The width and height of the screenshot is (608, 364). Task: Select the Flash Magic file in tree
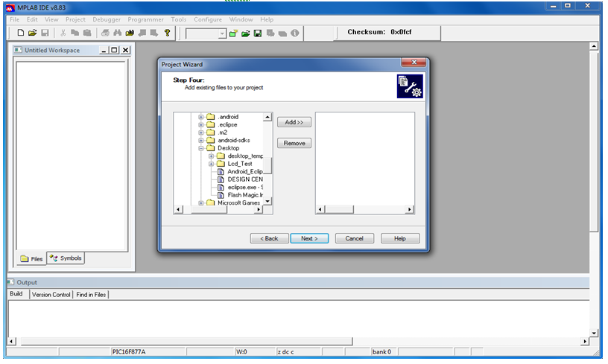click(x=245, y=195)
